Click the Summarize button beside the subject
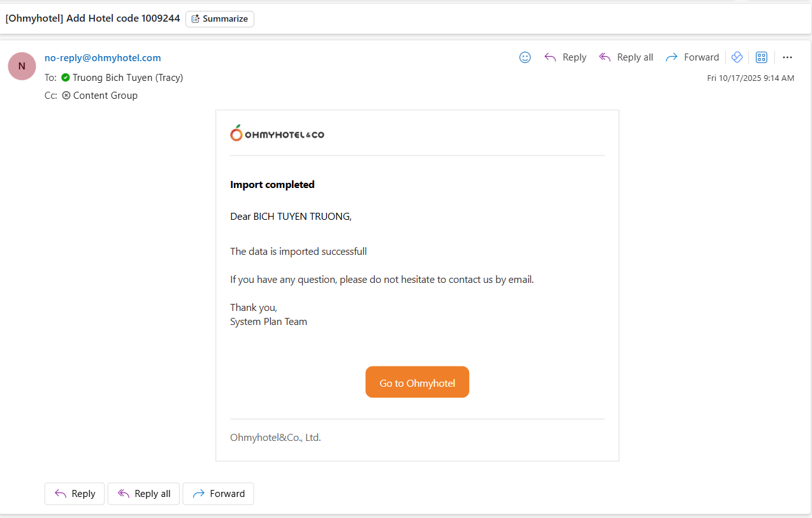Viewport: 812px width, 518px height. (220, 19)
